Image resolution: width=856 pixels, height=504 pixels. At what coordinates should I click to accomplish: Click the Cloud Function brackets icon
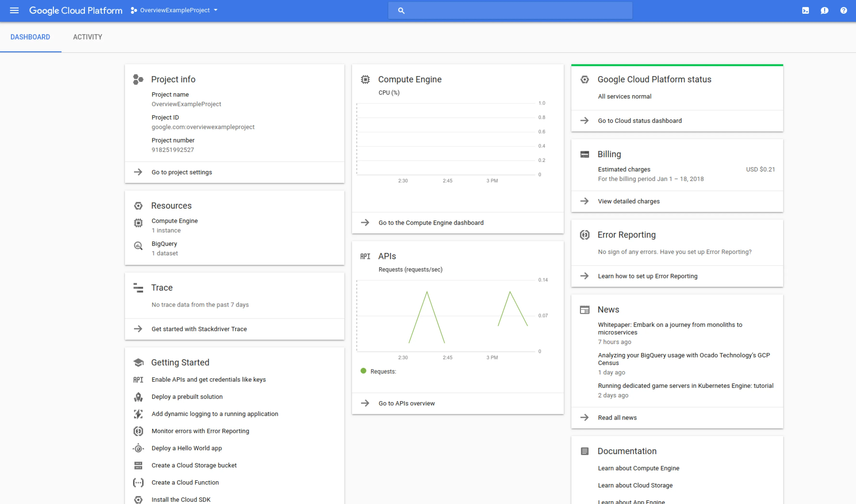(138, 483)
